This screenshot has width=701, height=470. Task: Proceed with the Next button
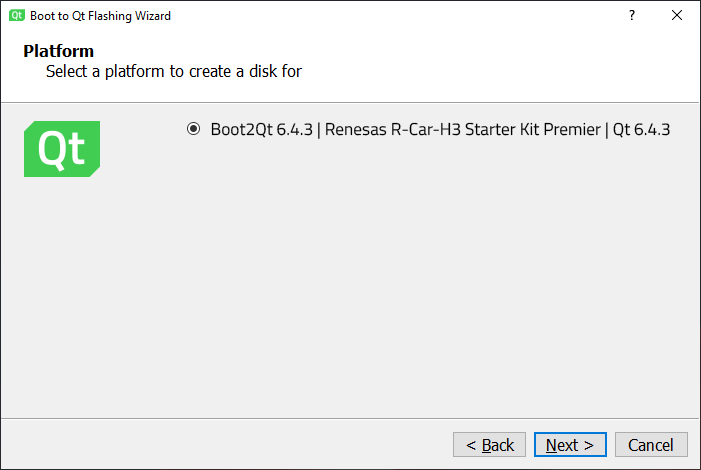[569, 445]
